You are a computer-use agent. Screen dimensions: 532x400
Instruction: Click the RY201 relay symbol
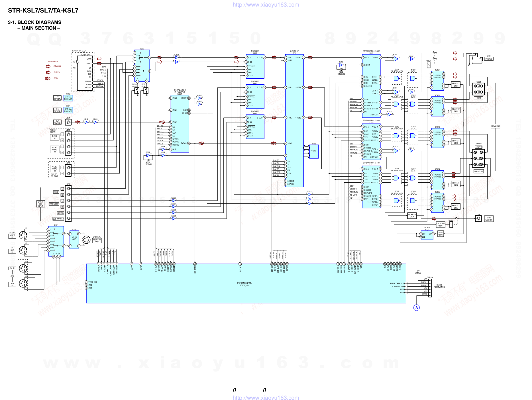[x=451, y=225]
